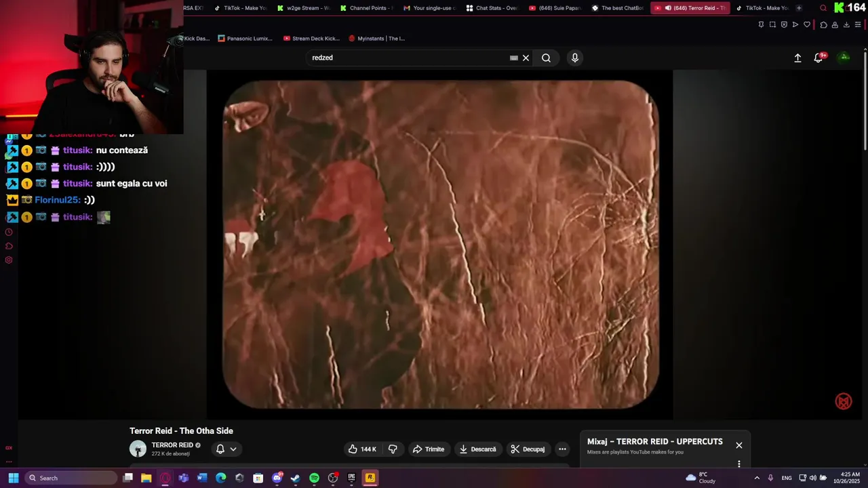Open Opera GX from the taskbar
Viewport: 868px width, 488px height.
coord(165,478)
